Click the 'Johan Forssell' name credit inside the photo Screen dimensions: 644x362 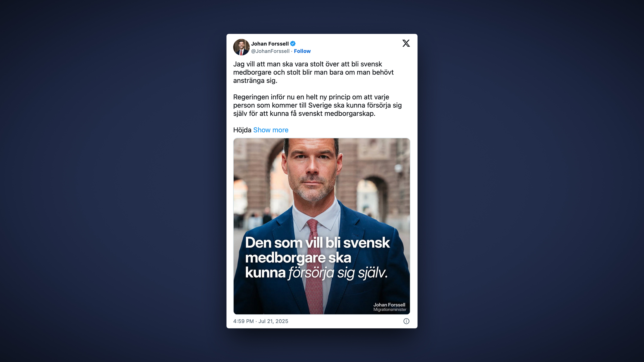pos(389,305)
